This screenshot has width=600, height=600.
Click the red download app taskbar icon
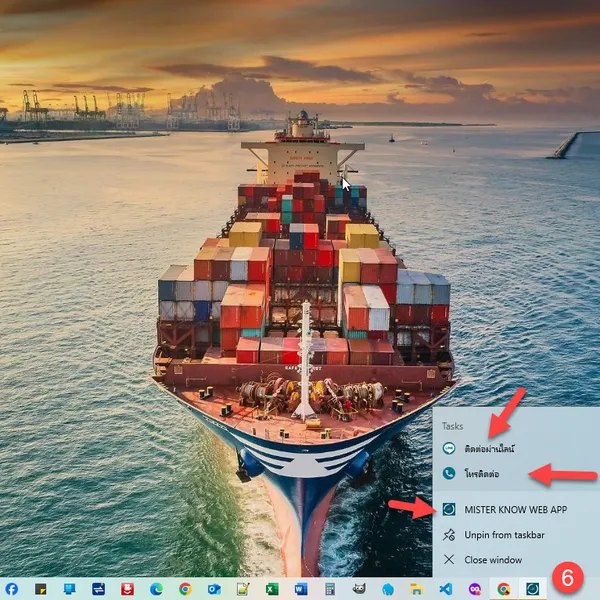pos(127,589)
